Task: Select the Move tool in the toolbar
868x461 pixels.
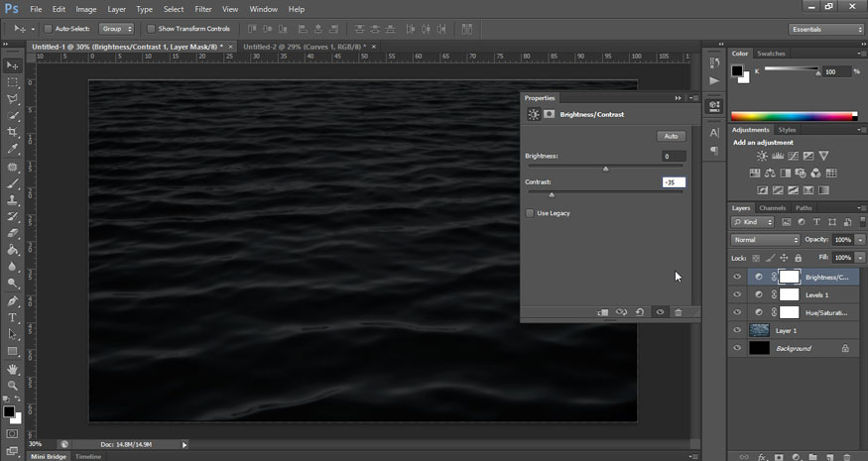Action: [x=13, y=65]
